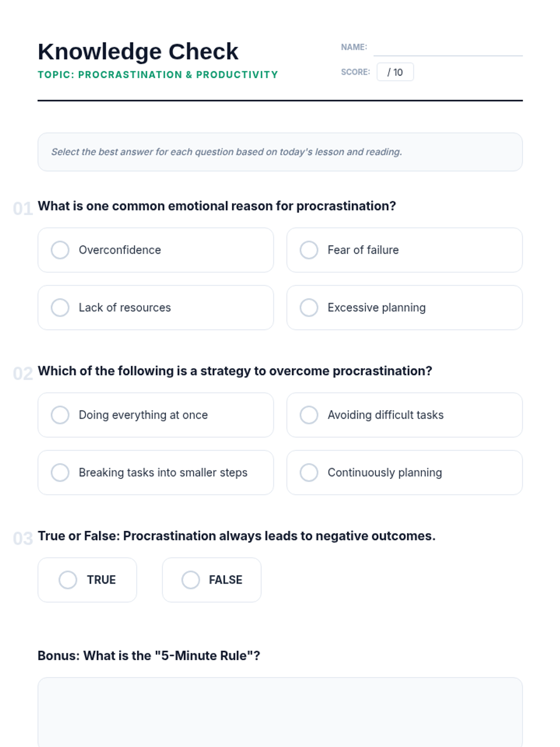Click the True or False question text
This screenshot has height=747, width=560.
[236, 536]
